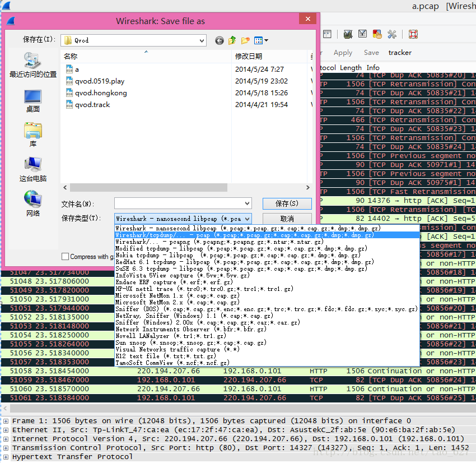This screenshot has width=476, height=463.
Task: Select file qvod.track in list
Action: tap(92, 104)
